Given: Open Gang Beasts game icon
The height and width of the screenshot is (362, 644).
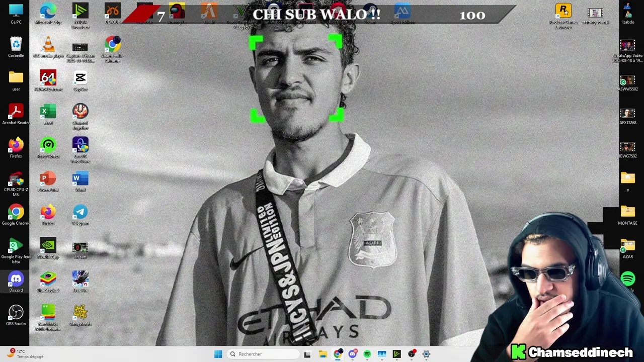Looking at the screenshot, I should coord(80,315).
